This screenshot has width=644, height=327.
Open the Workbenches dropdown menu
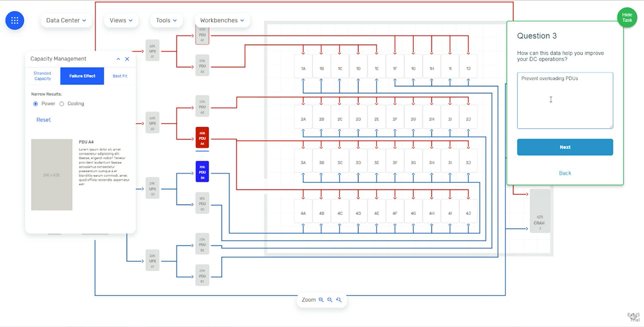[x=222, y=20]
